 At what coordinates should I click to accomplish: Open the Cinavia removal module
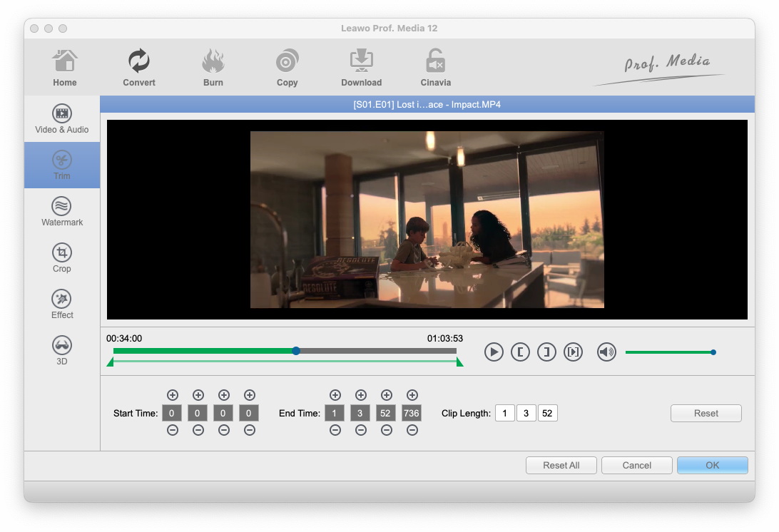[435, 68]
